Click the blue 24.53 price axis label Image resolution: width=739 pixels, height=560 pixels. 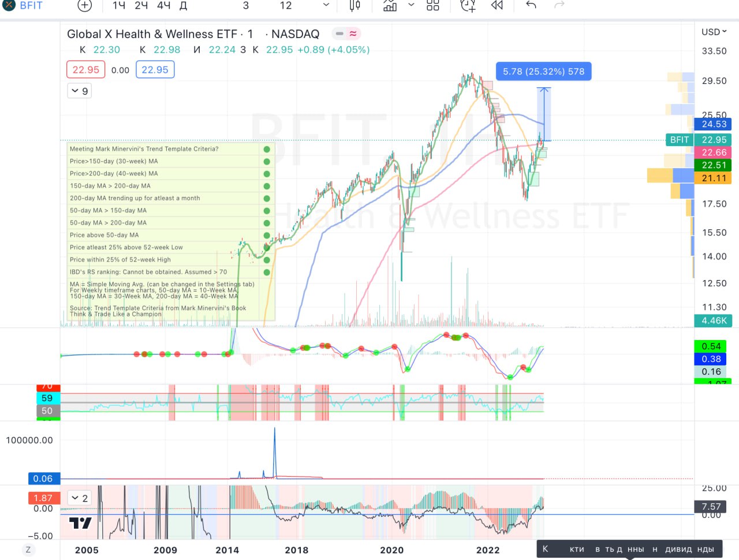pyautogui.click(x=713, y=124)
